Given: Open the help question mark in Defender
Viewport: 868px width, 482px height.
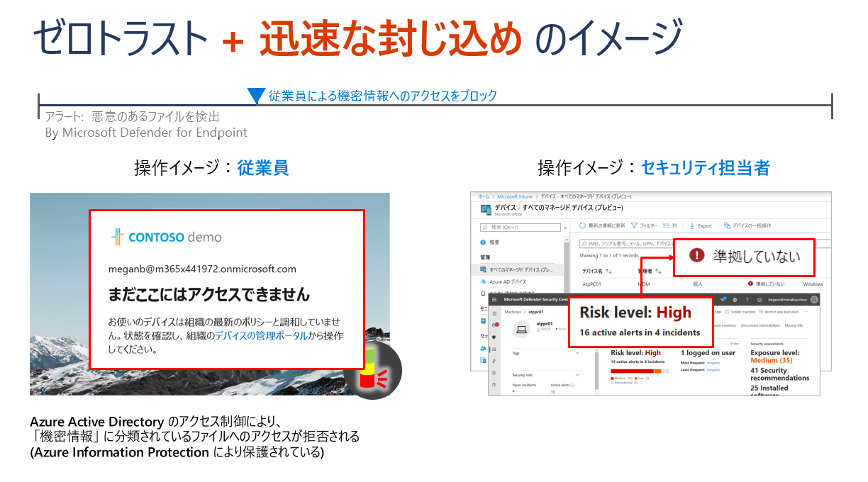Looking at the screenshot, I should [x=747, y=300].
